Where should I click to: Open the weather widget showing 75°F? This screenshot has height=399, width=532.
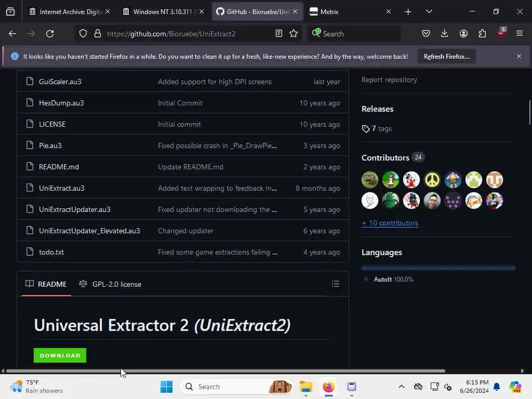tap(37, 387)
